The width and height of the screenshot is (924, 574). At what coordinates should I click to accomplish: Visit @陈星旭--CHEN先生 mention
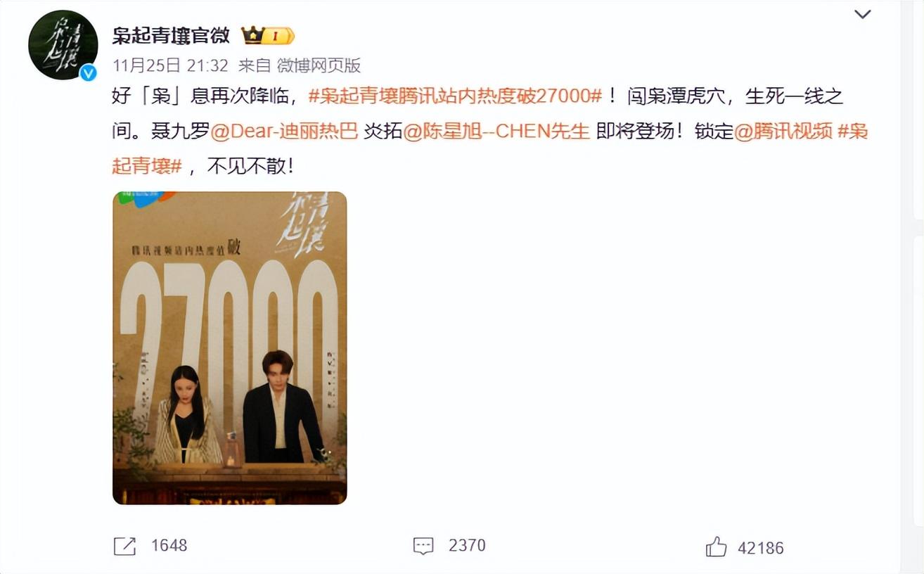click(x=496, y=131)
